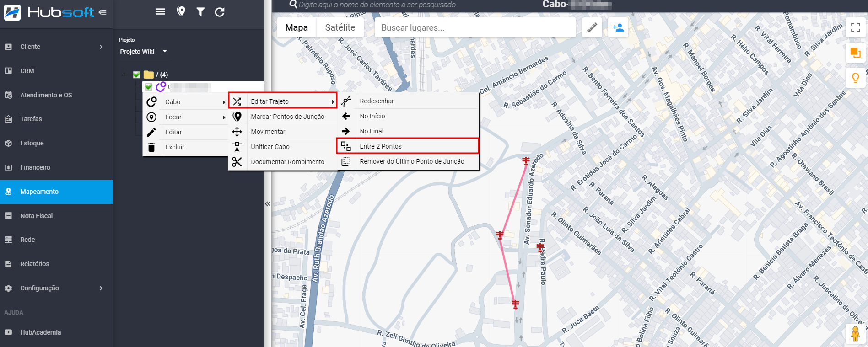Open the Editar Trajeto submenu
Viewport: 868px width, 347px height.
[283, 101]
